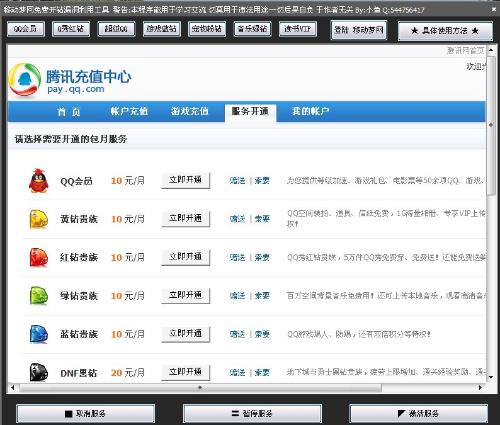Click the horizontal scrollbar right arrow

coord(480,387)
